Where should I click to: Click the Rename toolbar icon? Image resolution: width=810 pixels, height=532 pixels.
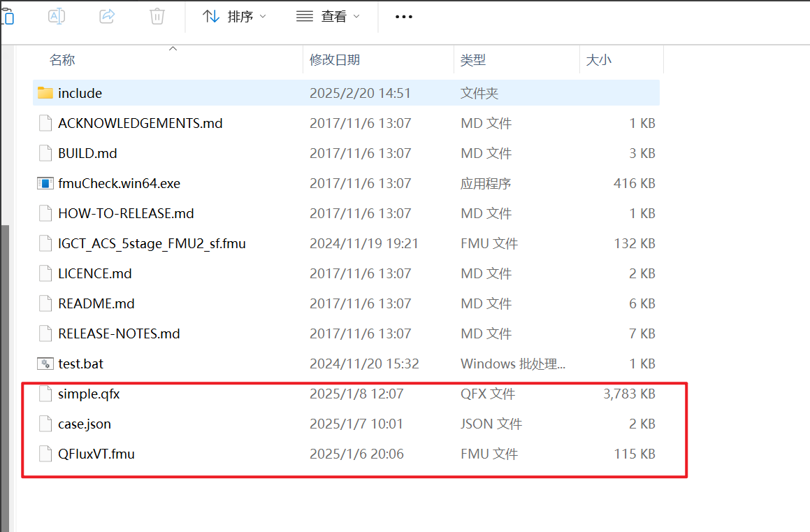pyautogui.click(x=57, y=17)
